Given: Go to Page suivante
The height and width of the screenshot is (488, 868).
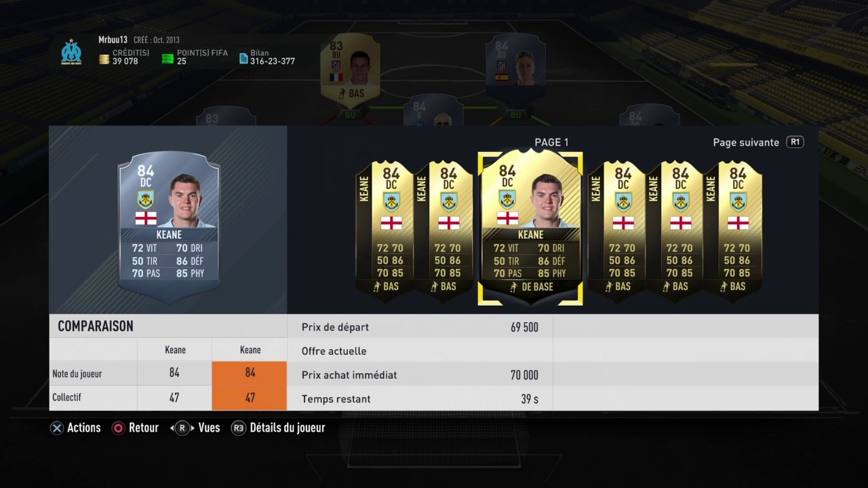Looking at the screenshot, I should pos(746,142).
